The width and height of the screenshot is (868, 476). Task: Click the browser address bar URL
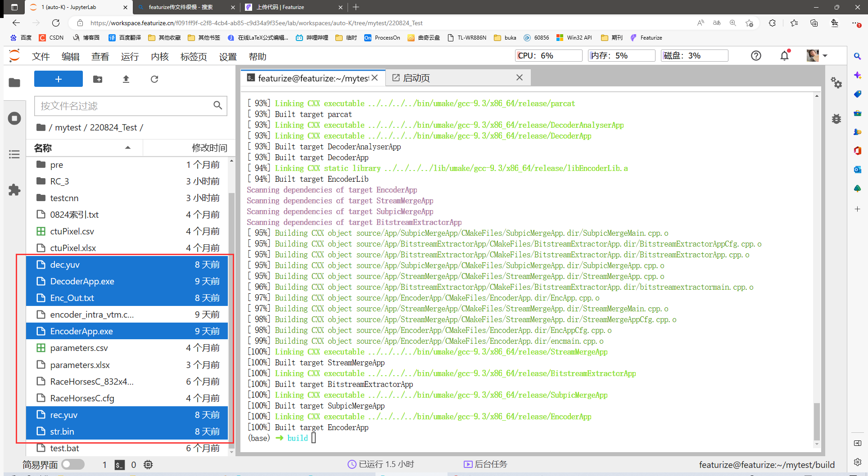[x=257, y=23]
